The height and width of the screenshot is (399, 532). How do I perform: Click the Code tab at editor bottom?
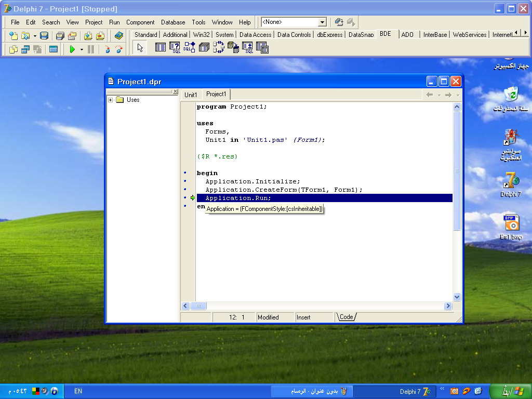pos(346,317)
